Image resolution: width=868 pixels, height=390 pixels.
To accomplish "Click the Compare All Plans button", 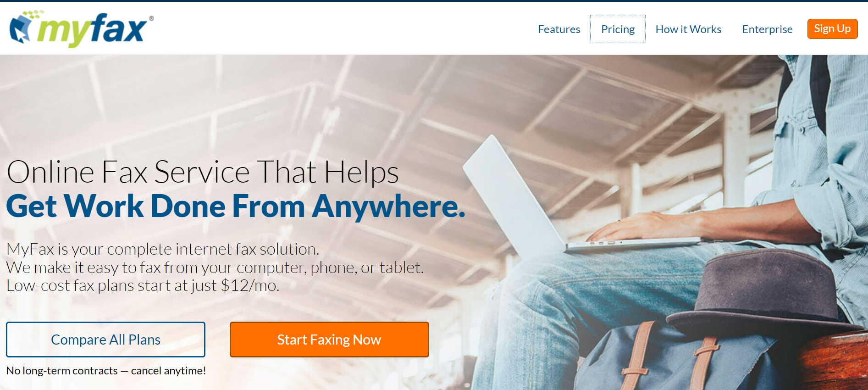I will (105, 340).
